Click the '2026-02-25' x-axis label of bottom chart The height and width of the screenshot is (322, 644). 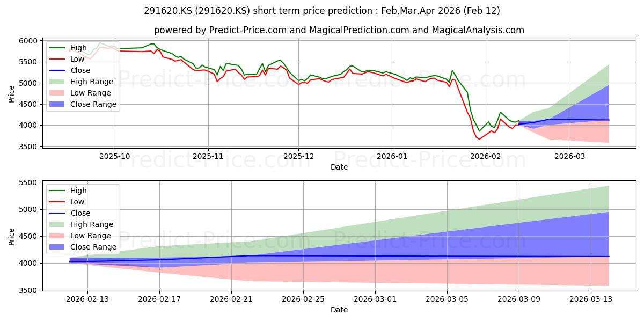tap(303, 299)
